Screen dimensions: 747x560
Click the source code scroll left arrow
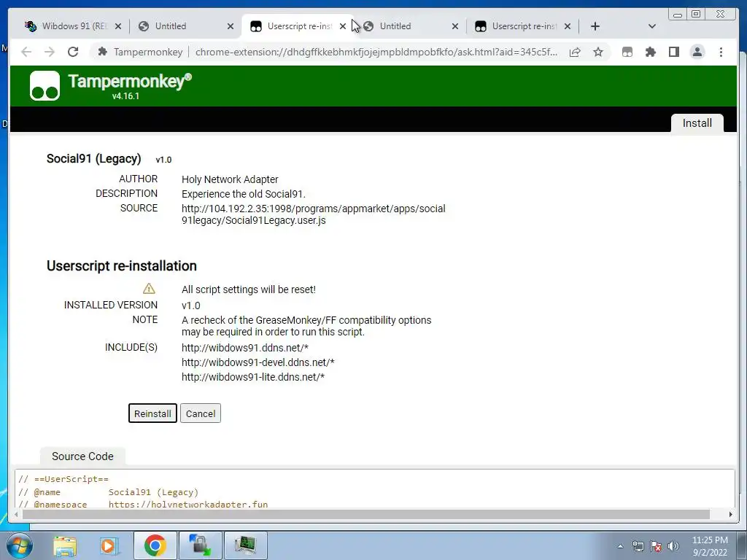click(17, 514)
